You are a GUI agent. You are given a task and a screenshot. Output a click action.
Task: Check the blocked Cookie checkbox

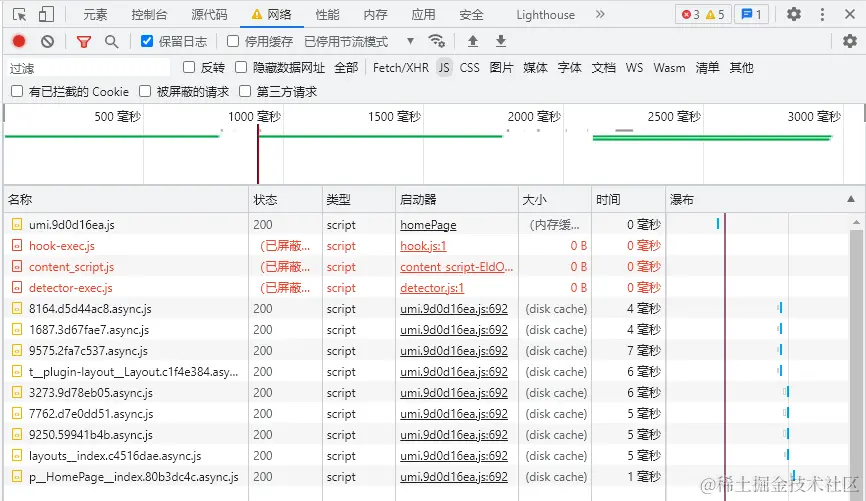(17, 91)
